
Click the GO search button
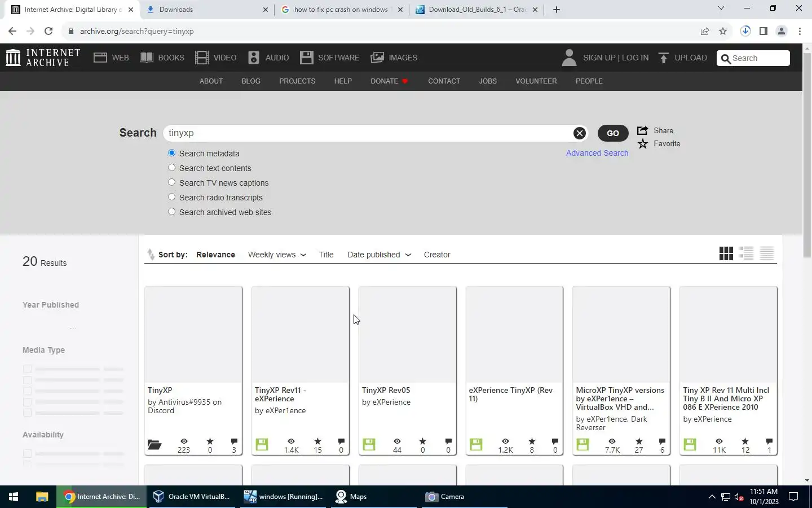click(613, 133)
